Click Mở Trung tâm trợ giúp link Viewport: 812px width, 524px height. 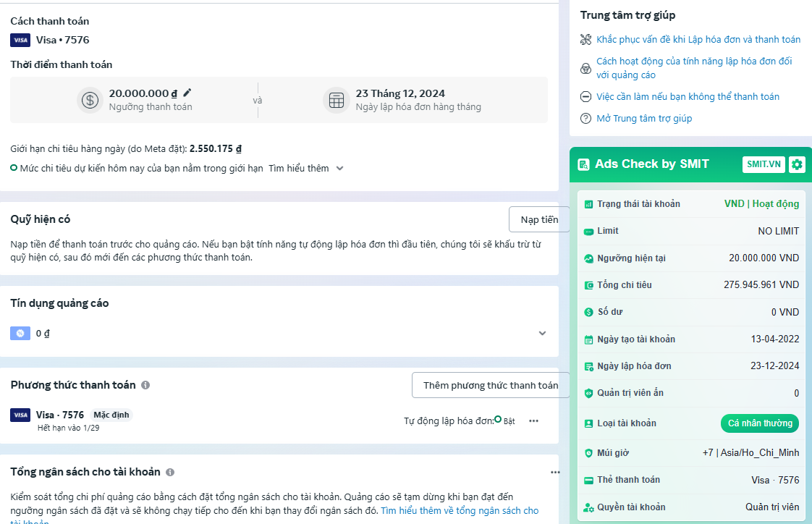pos(644,118)
